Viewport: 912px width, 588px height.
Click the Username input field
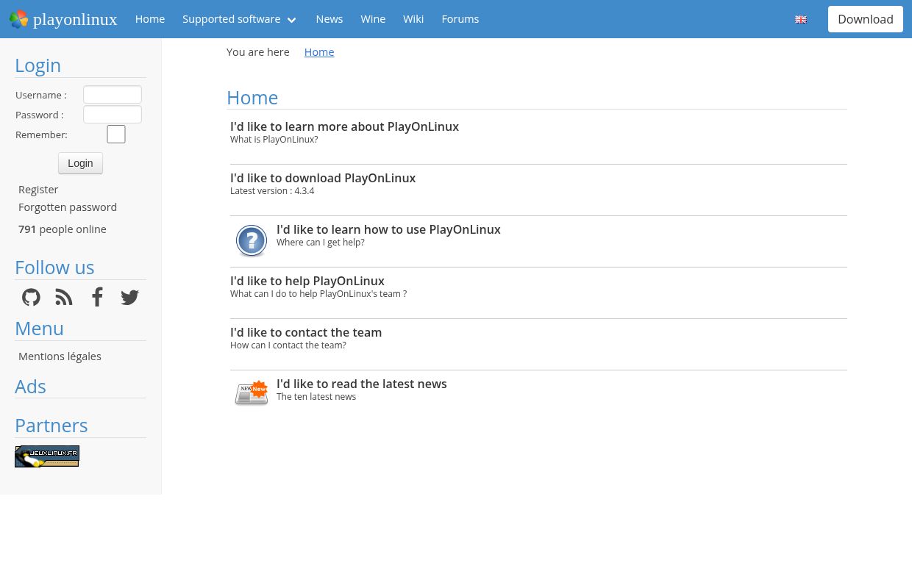click(112, 94)
